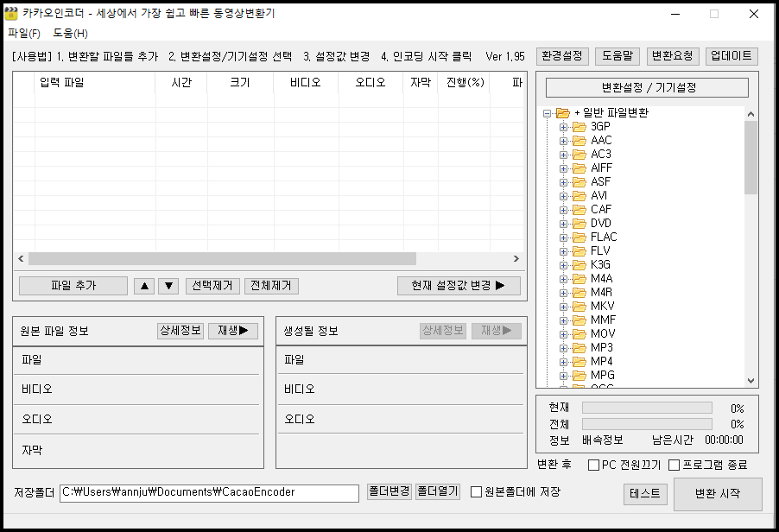Click the 변환요청 button
This screenshot has width=779, height=532.
[673, 56]
